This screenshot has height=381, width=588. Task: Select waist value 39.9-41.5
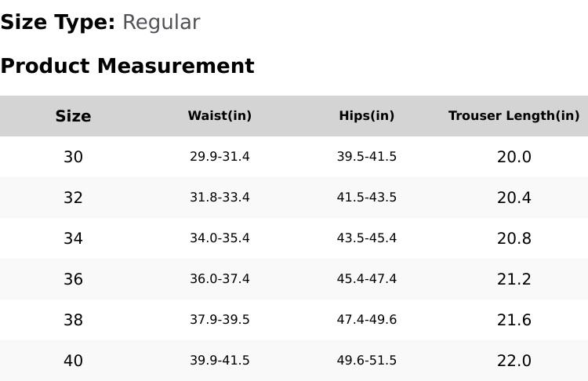coord(220,361)
